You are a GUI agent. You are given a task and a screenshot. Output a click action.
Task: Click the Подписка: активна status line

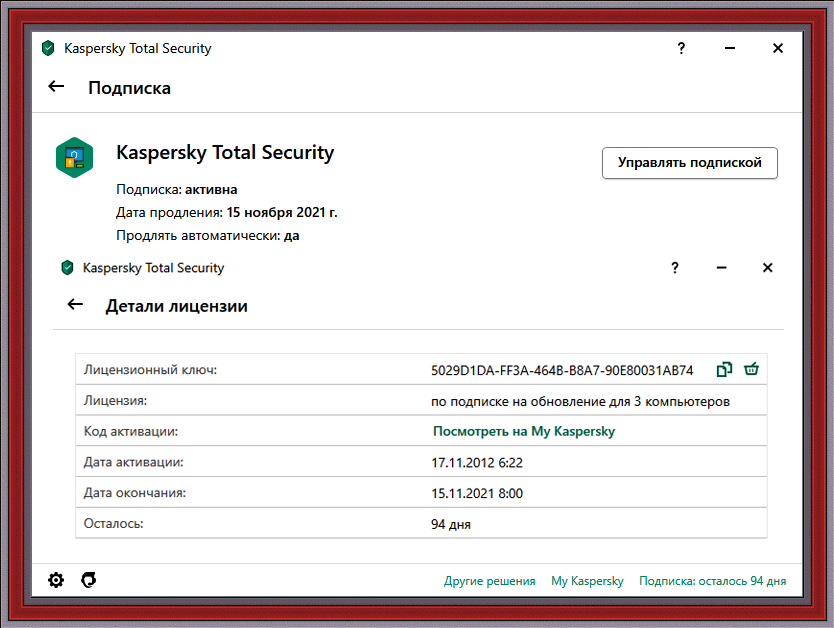(x=177, y=189)
